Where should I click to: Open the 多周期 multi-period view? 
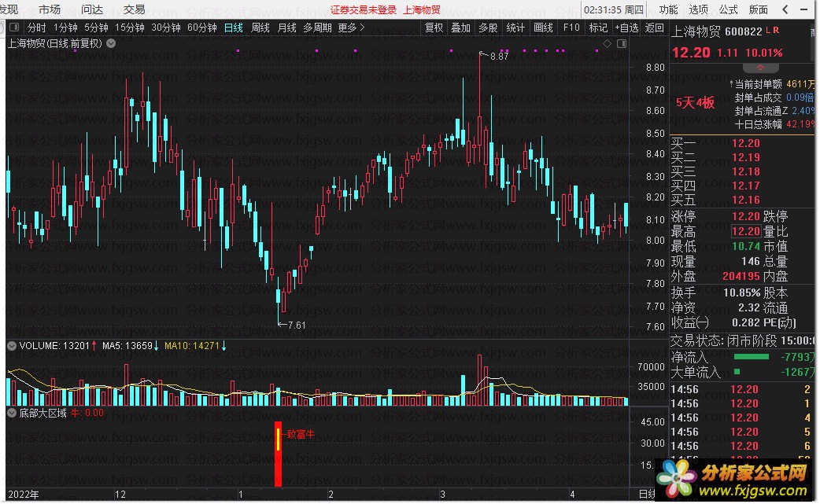pos(317,28)
